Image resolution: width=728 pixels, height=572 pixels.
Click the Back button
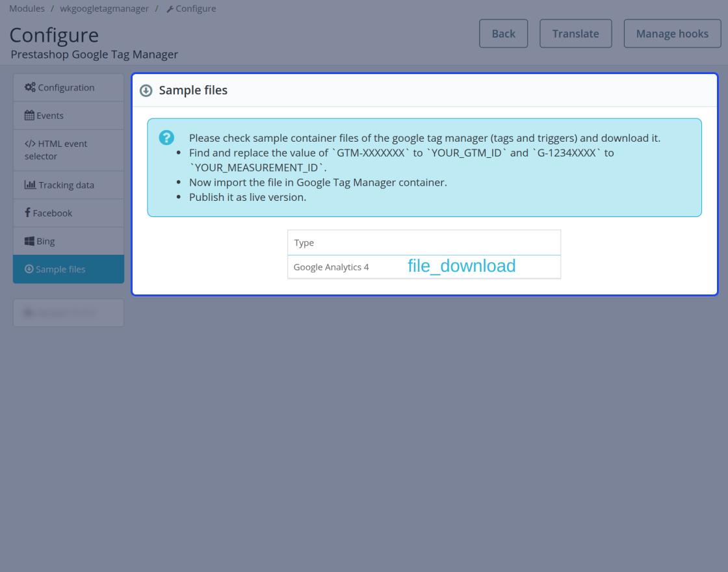coord(503,33)
